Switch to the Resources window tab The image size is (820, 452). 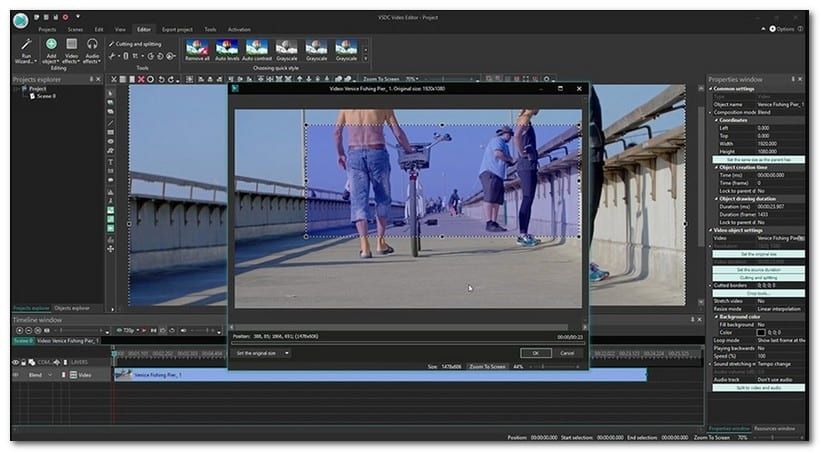[x=773, y=428]
